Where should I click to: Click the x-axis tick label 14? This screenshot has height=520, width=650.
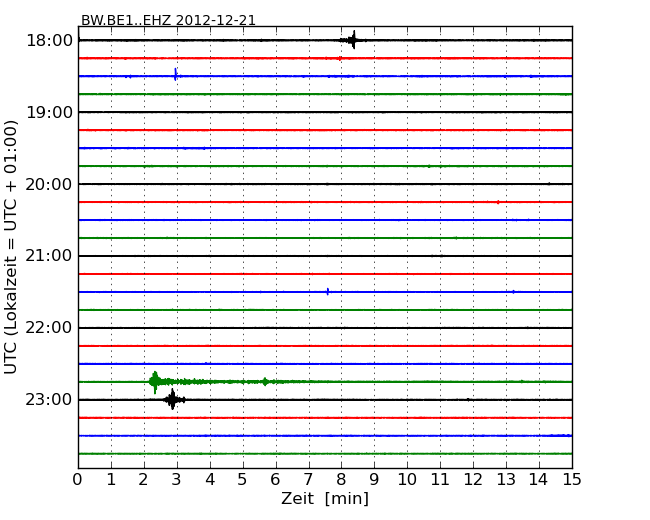pos(539,480)
